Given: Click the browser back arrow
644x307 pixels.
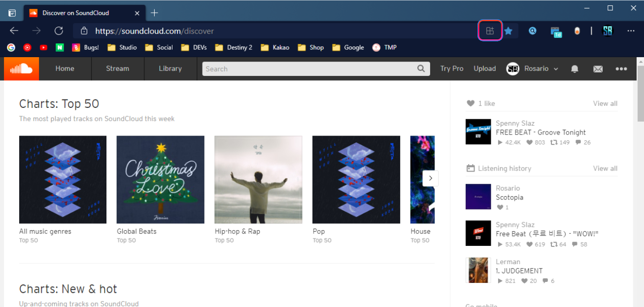Looking at the screenshot, I should (x=14, y=31).
